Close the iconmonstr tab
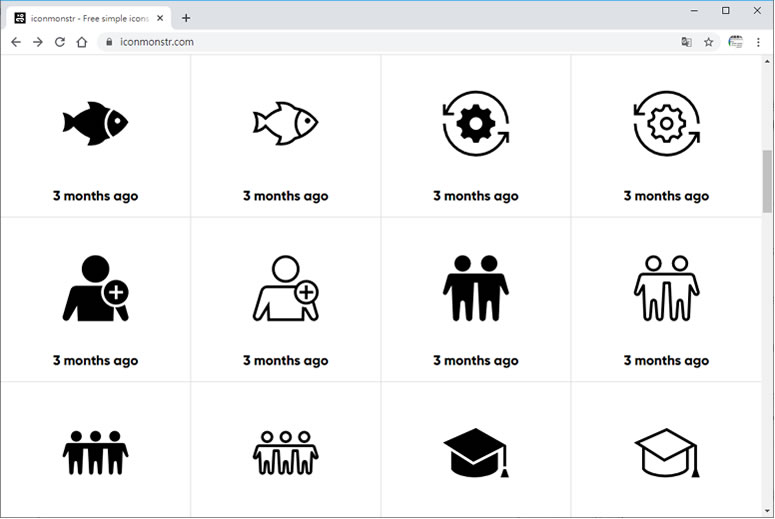The height and width of the screenshot is (519, 775). pyautogui.click(x=160, y=18)
